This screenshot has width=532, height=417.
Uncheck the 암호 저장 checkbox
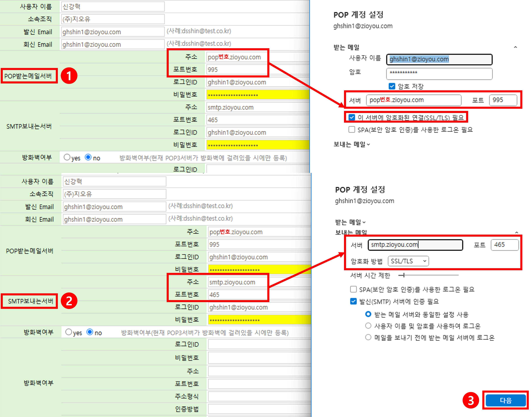click(x=392, y=86)
